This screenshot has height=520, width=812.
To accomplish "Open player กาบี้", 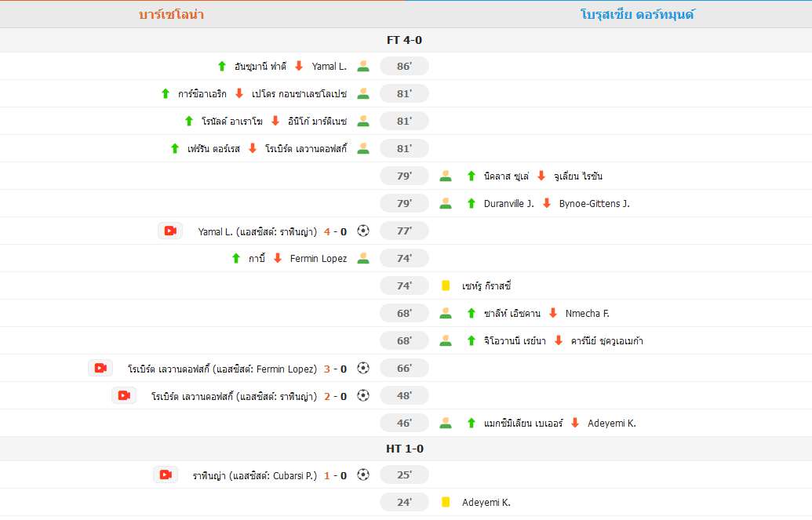I will (257, 259).
